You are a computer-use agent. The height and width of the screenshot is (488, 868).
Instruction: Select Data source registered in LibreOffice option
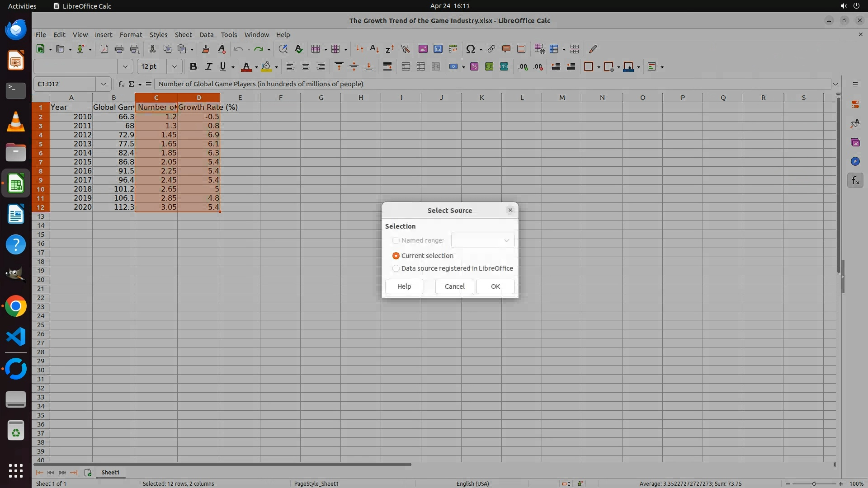pos(396,268)
